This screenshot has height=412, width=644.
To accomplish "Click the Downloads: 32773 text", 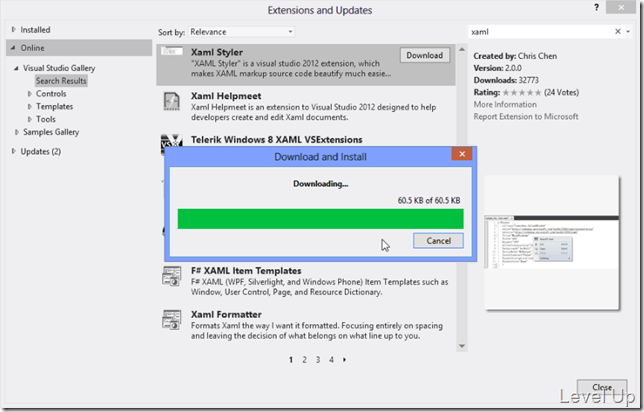I will pos(506,80).
